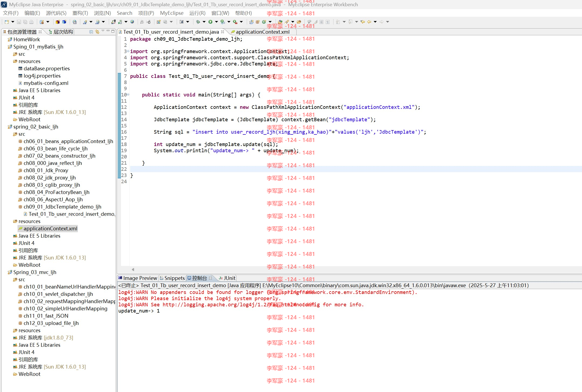Switch to the Snippets tab
582x392 pixels.
(172, 278)
